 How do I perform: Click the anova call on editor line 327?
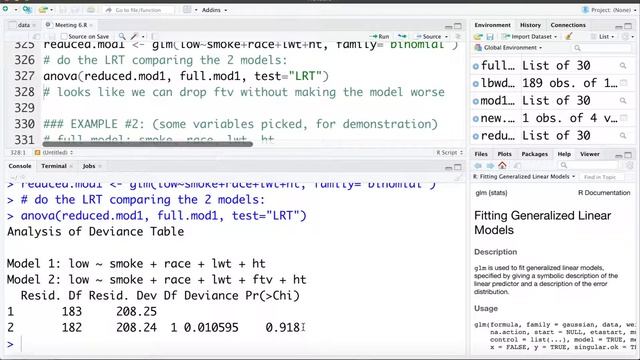click(186, 76)
